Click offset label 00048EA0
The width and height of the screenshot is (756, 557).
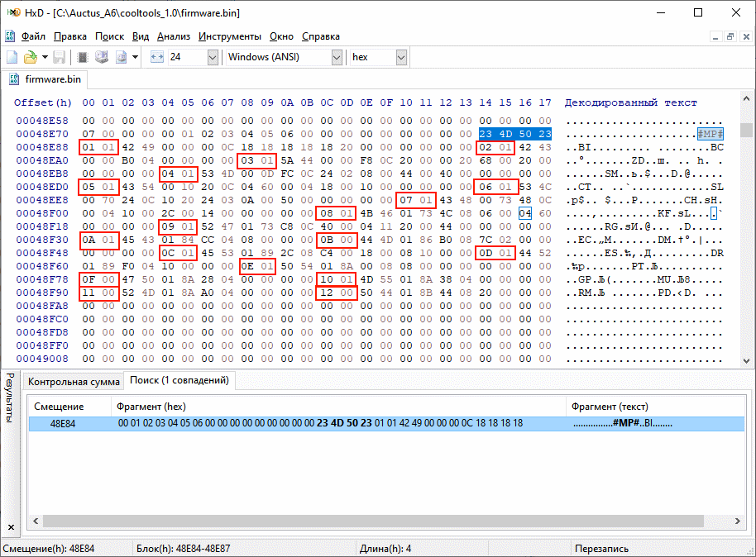click(x=42, y=160)
